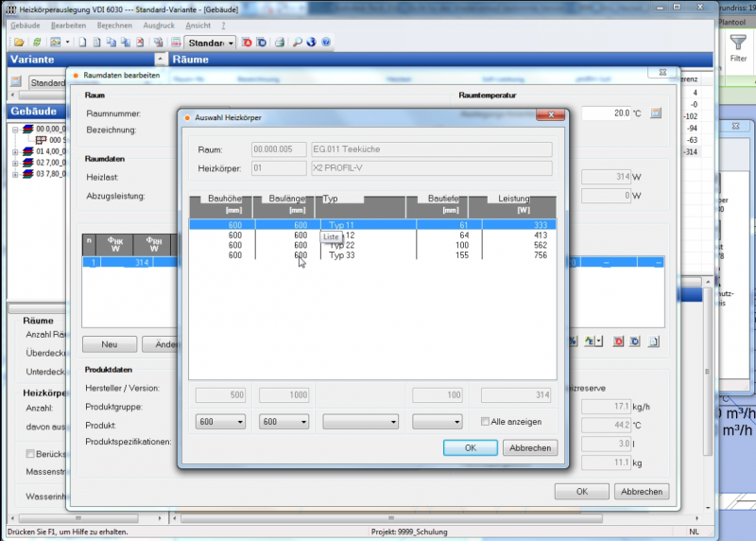
Task: Expand the '01 4,00' building tree node
Action: point(15,150)
